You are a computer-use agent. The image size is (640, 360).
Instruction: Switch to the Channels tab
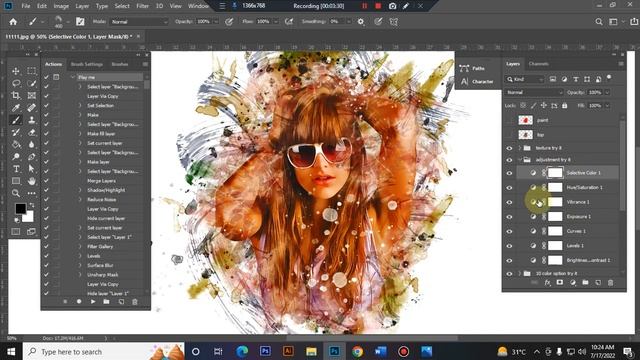point(538,64)
